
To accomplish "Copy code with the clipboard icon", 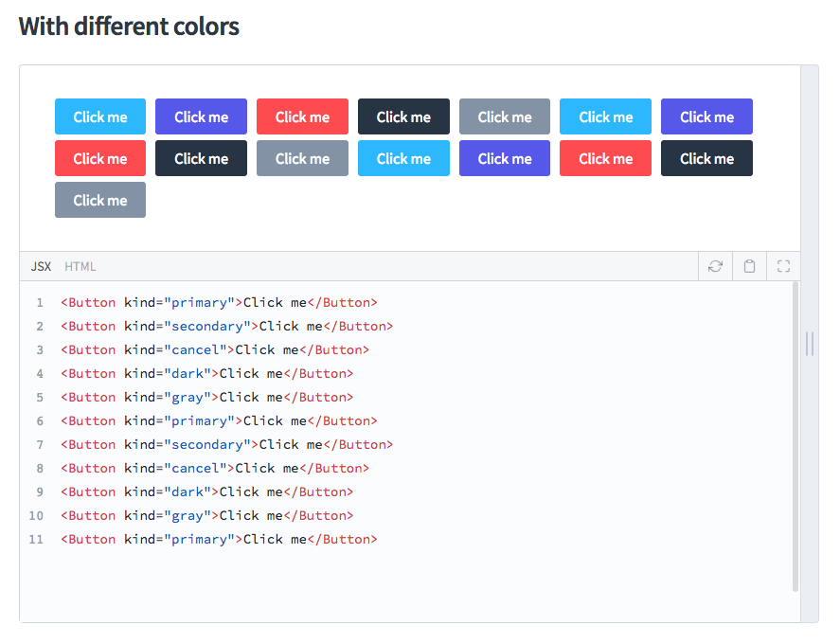I will (749, 266).
